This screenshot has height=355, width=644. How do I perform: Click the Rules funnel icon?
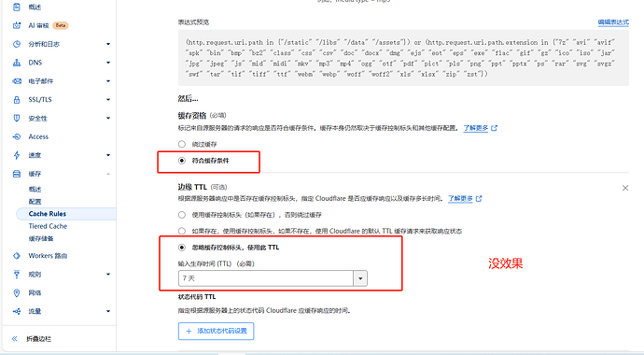(17, 274)
